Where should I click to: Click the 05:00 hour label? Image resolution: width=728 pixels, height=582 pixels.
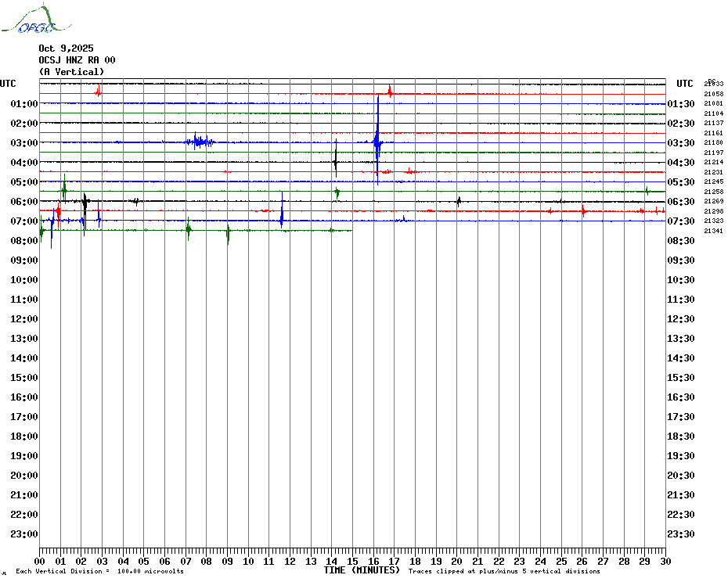click(x=24, y=182)
